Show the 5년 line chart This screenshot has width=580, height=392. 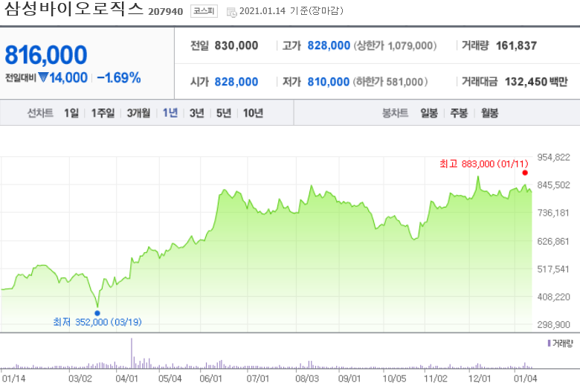223,113
